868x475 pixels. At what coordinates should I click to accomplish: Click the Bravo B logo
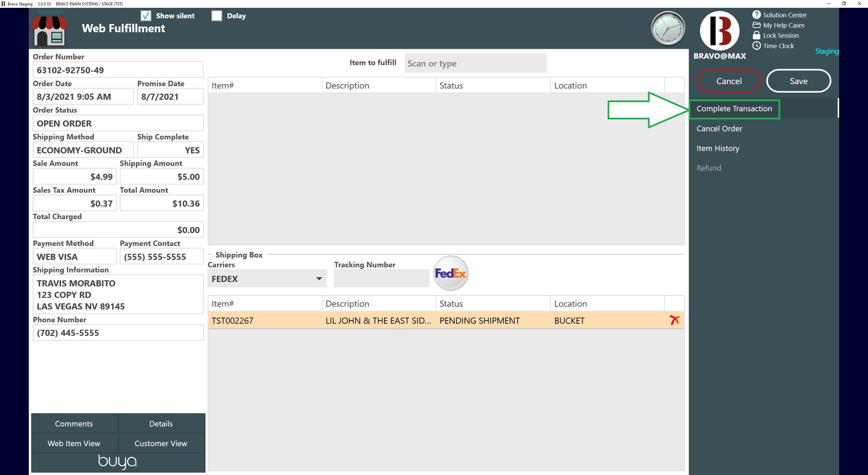click(x=719, y=31)
